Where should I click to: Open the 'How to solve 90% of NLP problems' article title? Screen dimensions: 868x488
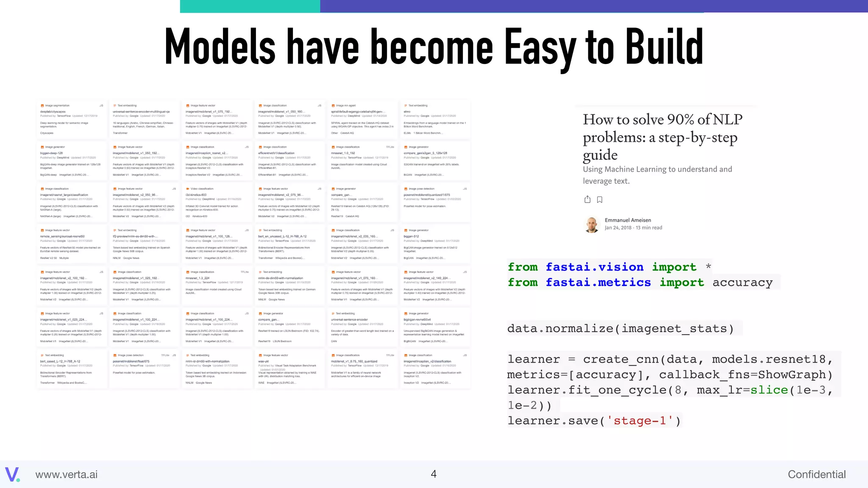[662, 137]
